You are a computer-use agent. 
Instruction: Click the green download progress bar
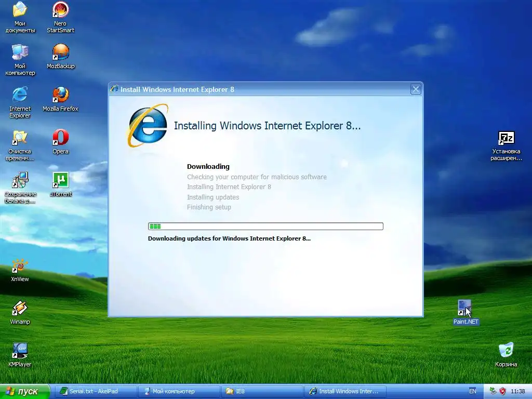click(265, 227)
